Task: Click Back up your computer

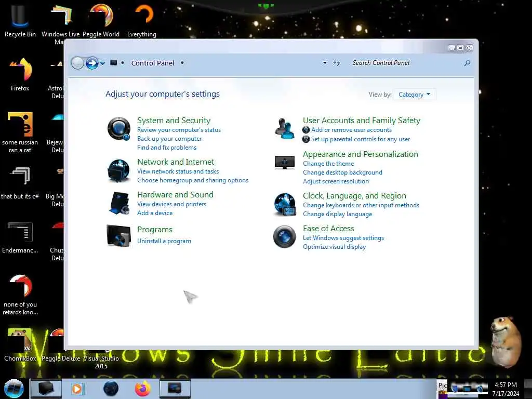Action: 169,139
